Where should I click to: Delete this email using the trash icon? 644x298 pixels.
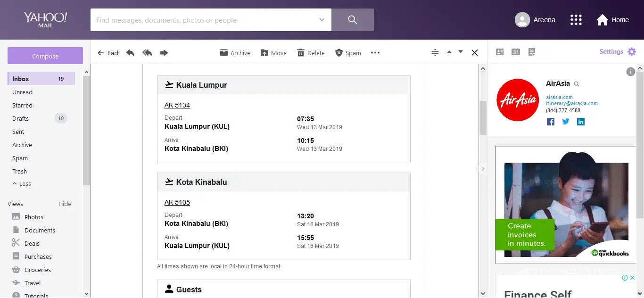[x=311, y=53]
